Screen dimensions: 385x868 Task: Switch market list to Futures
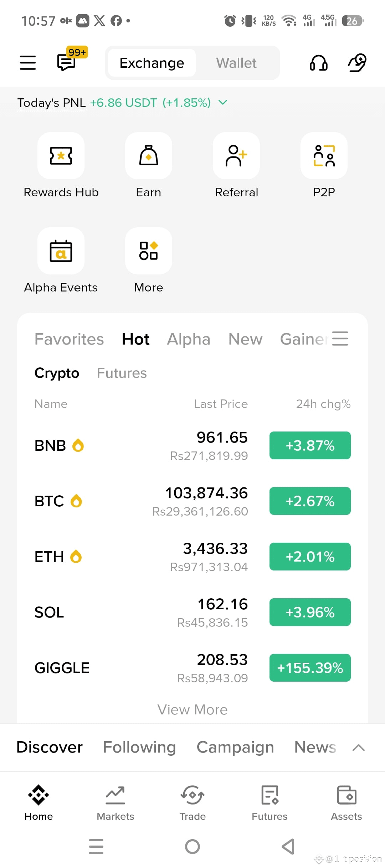point(122,373)
